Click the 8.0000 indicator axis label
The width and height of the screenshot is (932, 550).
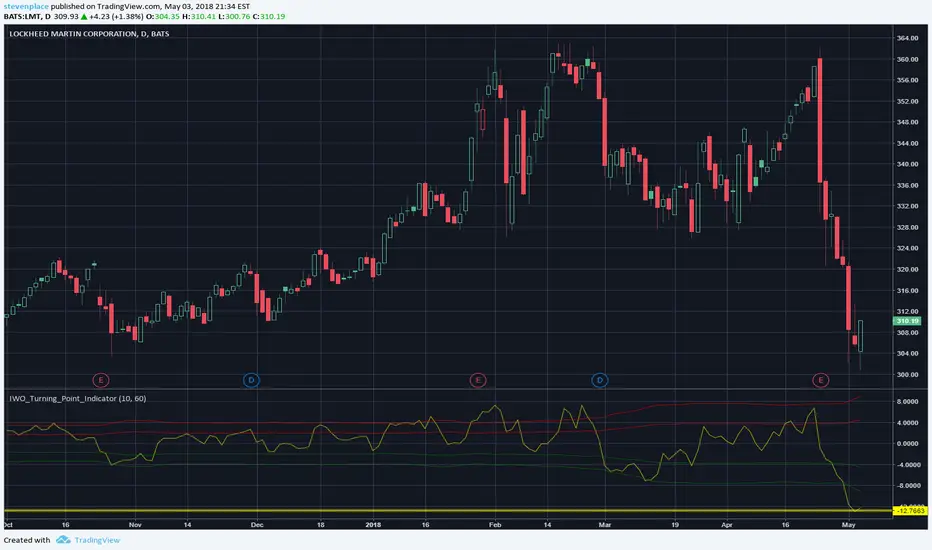pos(907,402)
